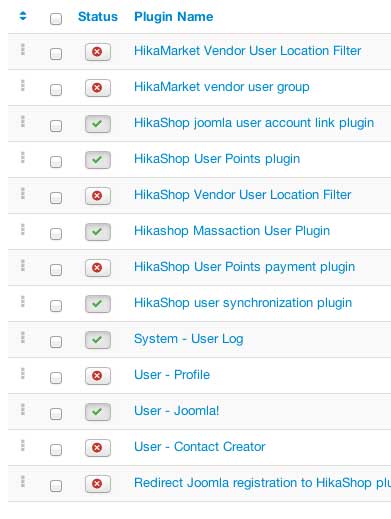The width and height of the screenshot is (391, 519).
Task: Open HikaMarket vendor user group plugin
Action: (222, 87)
